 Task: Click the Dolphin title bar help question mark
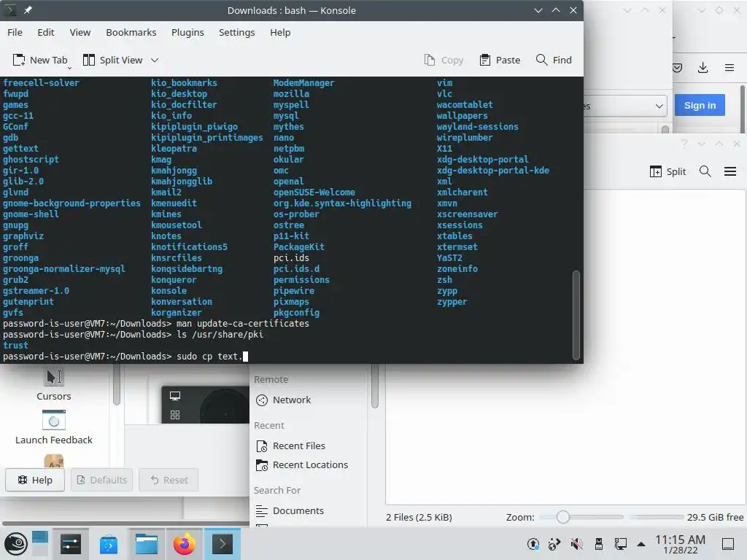click(x=684, y=144)
